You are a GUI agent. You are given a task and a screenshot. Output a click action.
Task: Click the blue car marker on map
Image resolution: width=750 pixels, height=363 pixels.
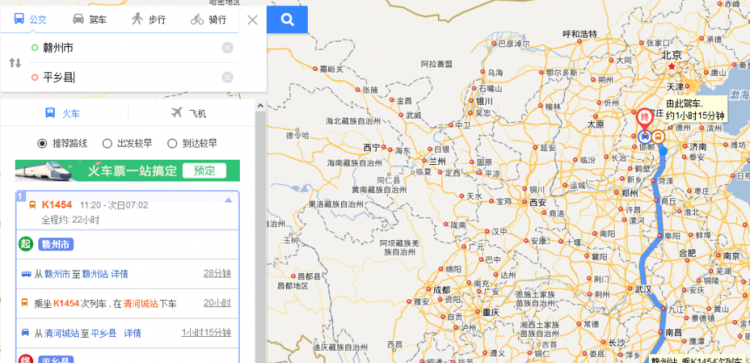(644, 138)
